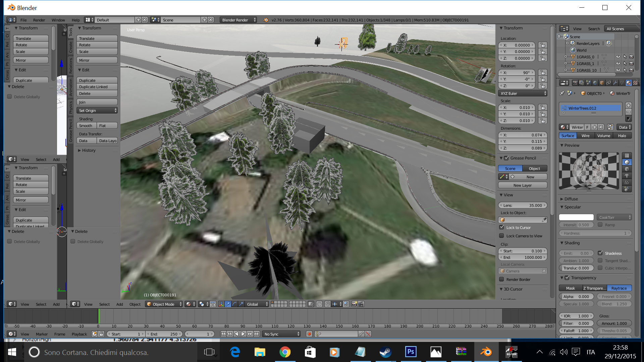Uncheck Lock to Cursor

pos(502,227)
